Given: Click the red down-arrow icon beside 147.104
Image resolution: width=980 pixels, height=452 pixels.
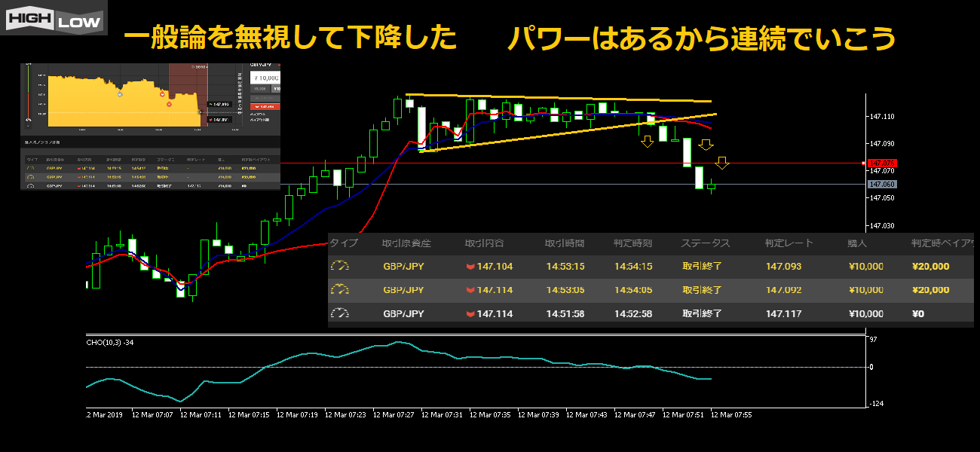Looking at the screenshot, I should pyautogui.click(x=470, y=267).
